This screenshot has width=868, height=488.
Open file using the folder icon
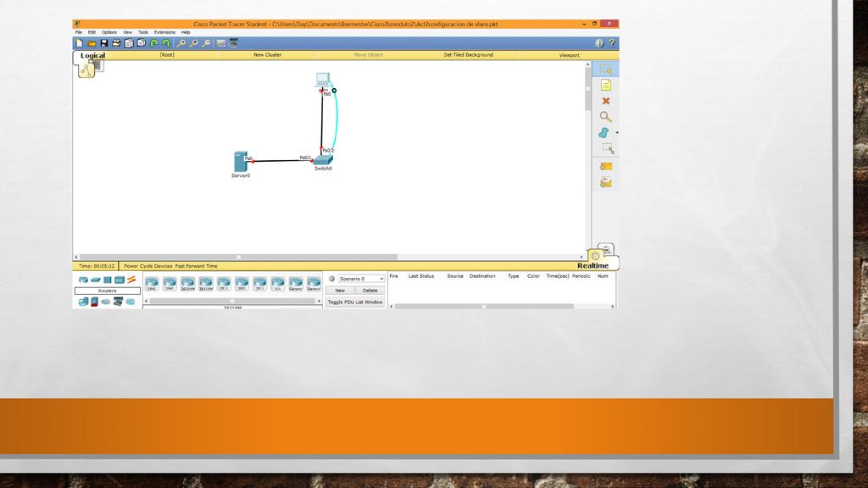pyautogui.click(x=92, y=43)
